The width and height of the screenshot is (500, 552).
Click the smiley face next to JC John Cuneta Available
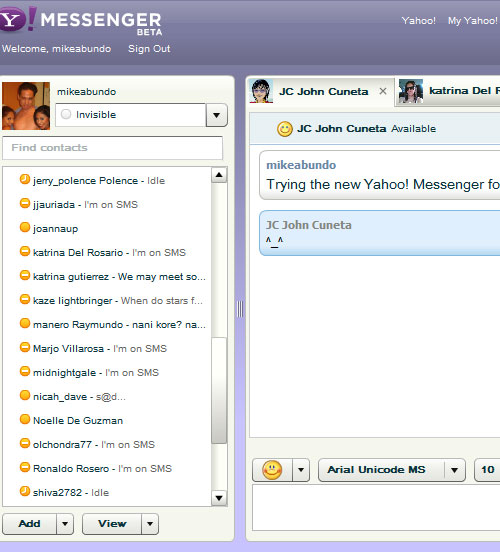[285, 129]
